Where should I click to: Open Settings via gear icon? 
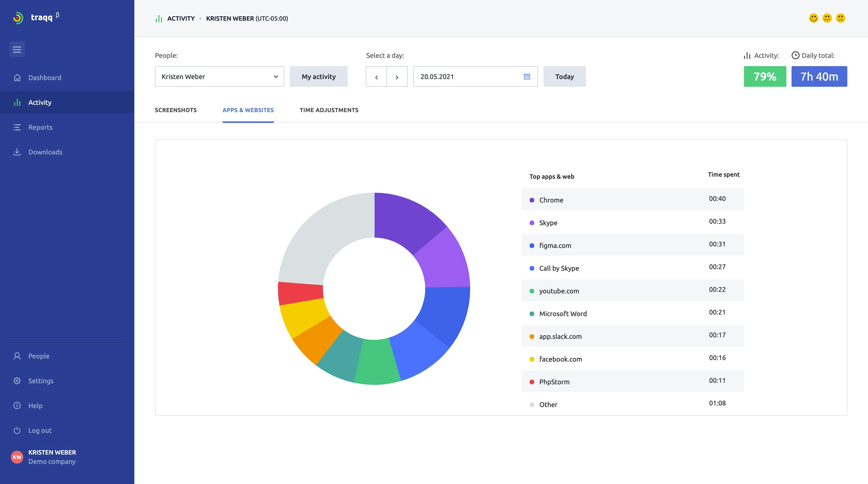(x=17, y=381)
